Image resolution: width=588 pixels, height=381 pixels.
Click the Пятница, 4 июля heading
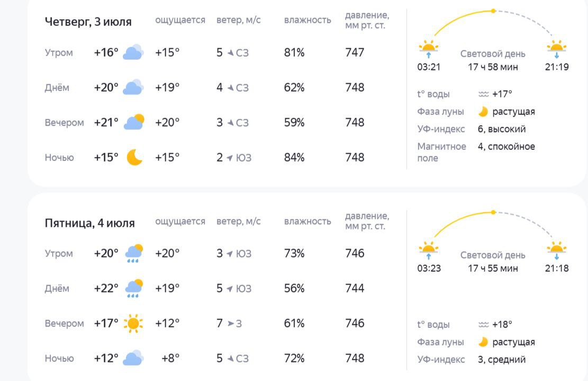89,223
